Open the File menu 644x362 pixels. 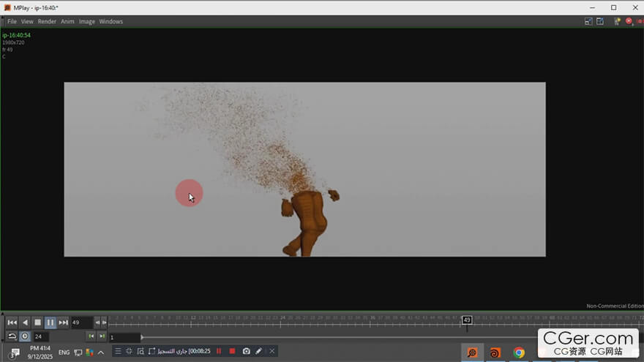coord(12,22)
